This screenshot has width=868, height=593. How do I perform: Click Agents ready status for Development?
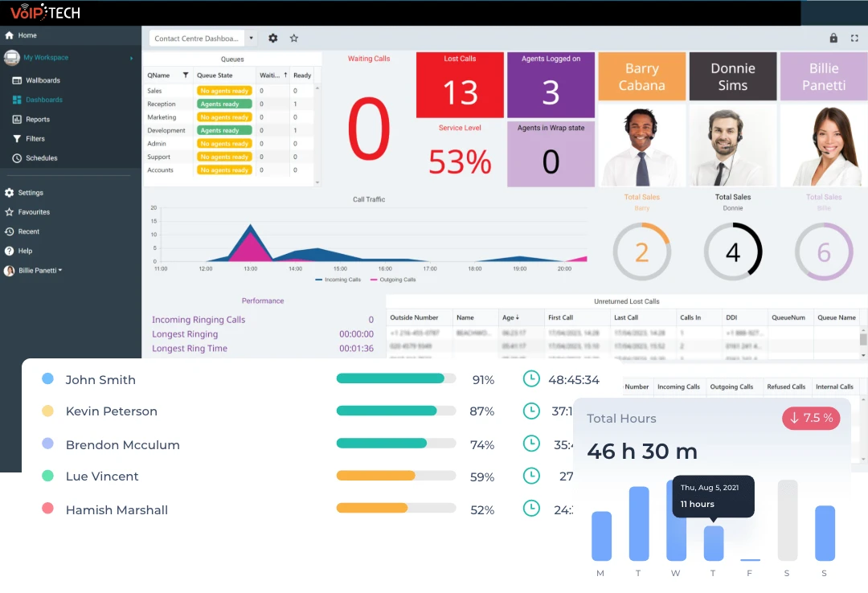[224, 131]
